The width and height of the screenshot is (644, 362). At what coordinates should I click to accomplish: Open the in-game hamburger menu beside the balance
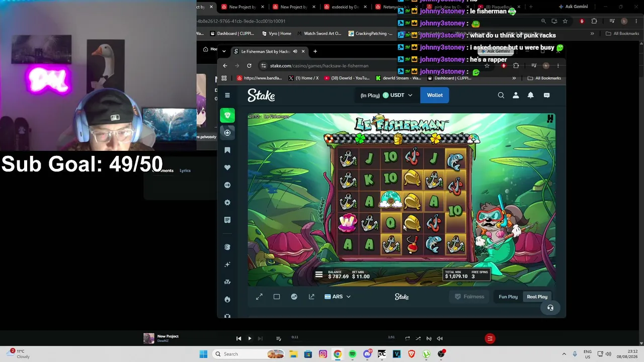point(318,275)
